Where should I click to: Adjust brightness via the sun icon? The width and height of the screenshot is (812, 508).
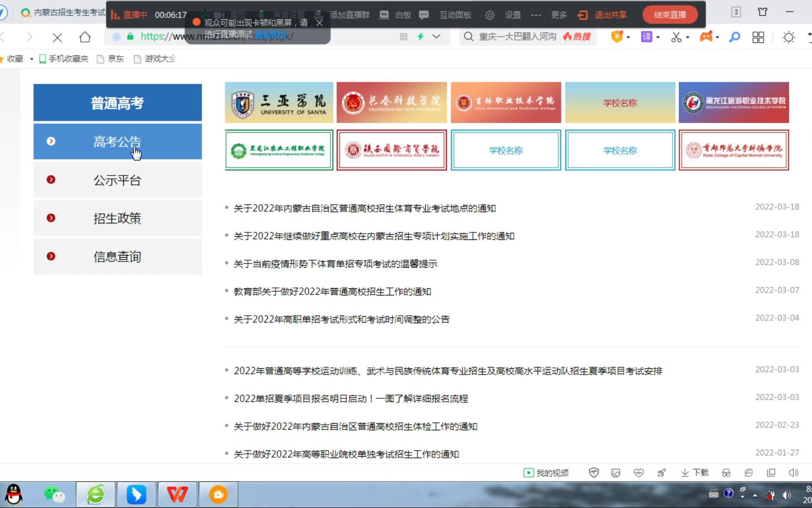(789, 37)
